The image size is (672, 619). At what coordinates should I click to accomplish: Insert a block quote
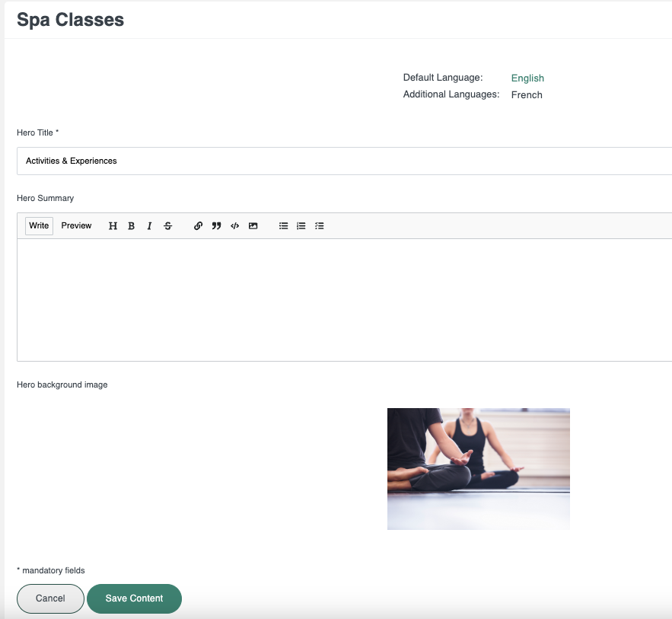216,226
